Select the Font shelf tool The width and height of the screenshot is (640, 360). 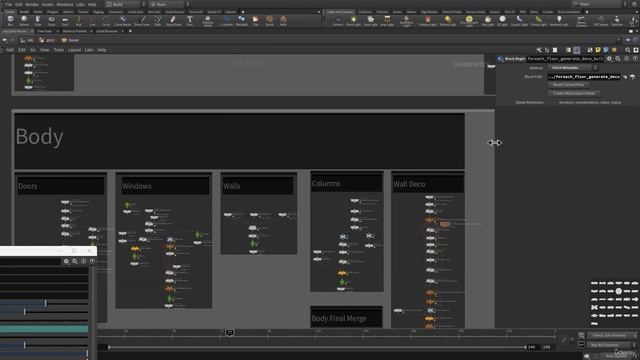coord(190,20)
